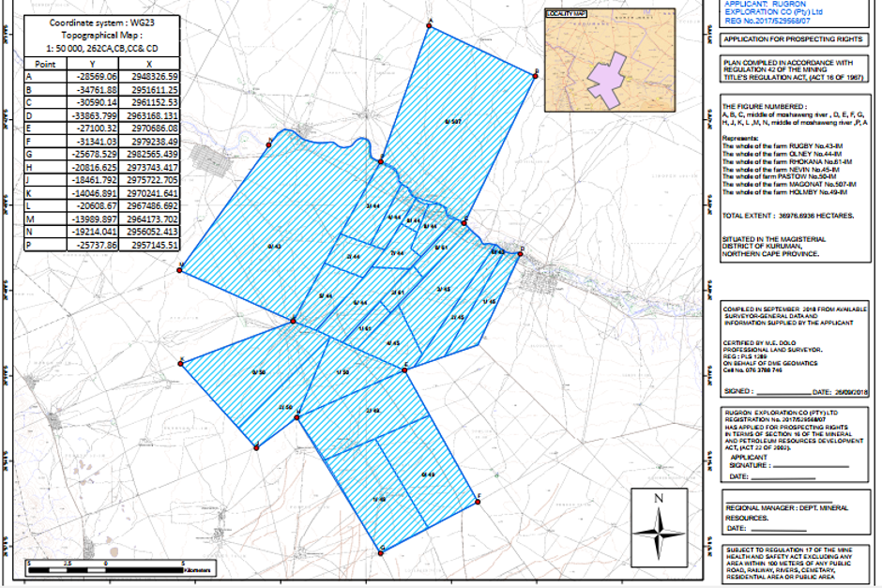
Task: Click the hatched parcel labeled 0/50
Action: [258, 372]
